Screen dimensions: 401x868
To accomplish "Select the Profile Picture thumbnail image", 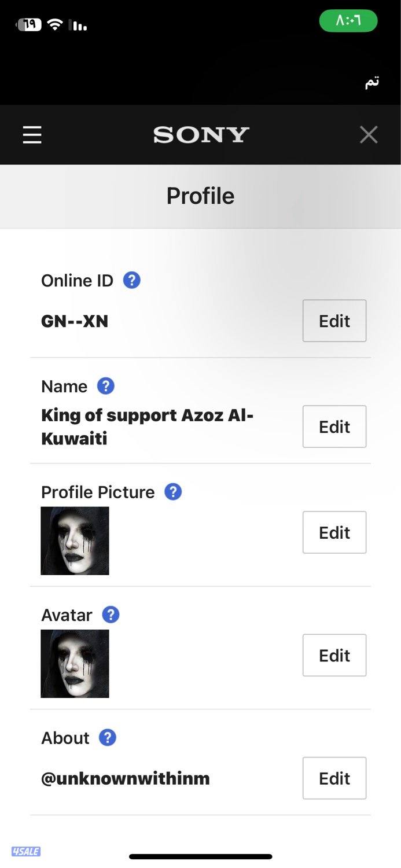I will pos(75,540).
